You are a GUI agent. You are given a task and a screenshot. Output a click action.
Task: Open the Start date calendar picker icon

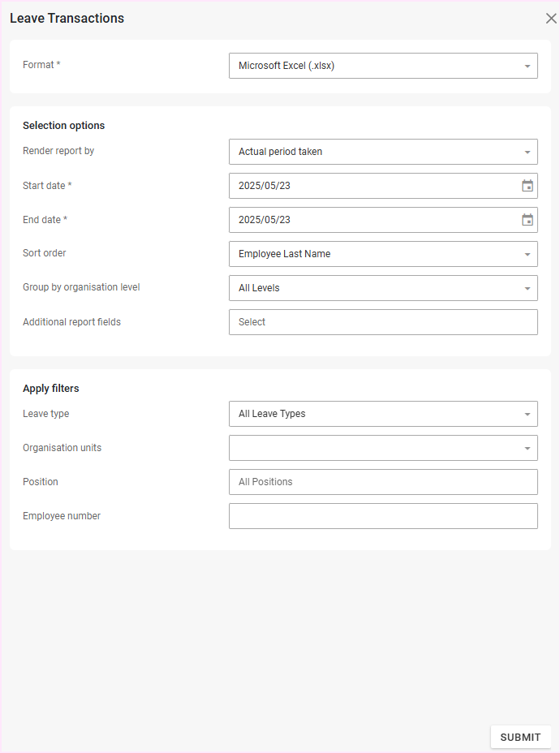tap(528, 186)
